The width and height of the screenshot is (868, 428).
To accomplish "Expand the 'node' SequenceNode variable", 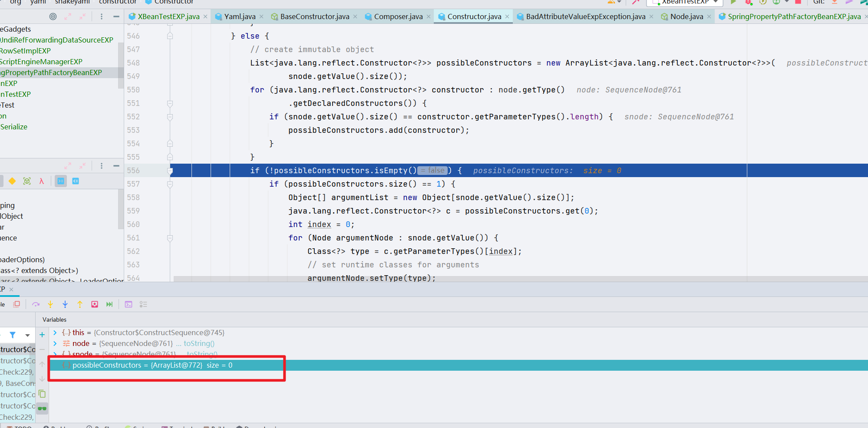I will [55, 343].
